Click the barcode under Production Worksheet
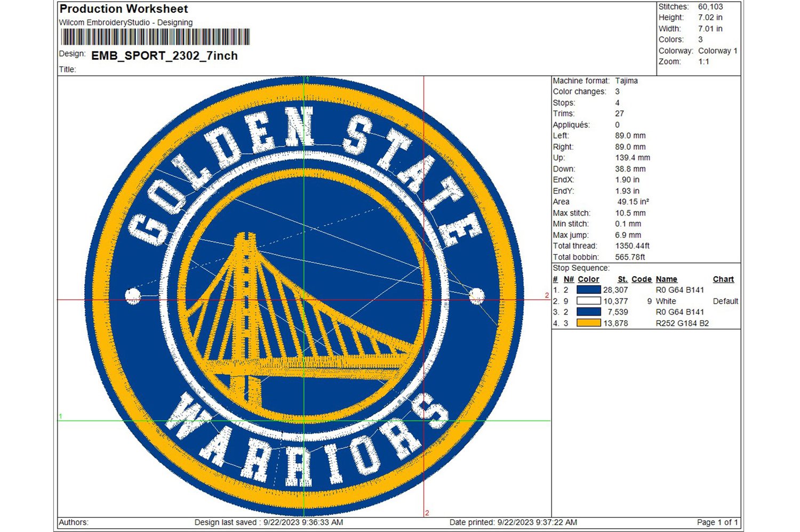The image size is (800, 532). tap(155, 37)
